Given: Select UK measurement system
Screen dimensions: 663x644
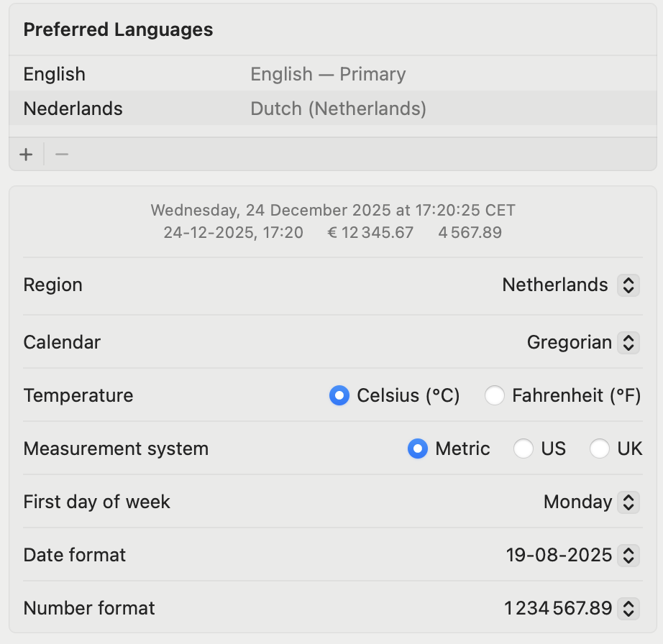Looking at the screenshot, I should coord(600,448).
